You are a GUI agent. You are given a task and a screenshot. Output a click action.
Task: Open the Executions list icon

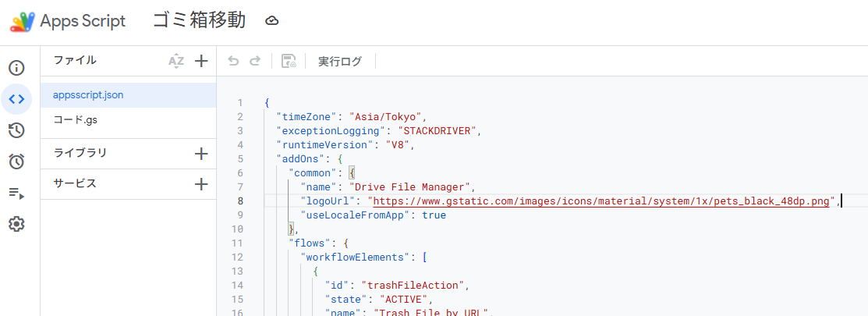point(16,193)
